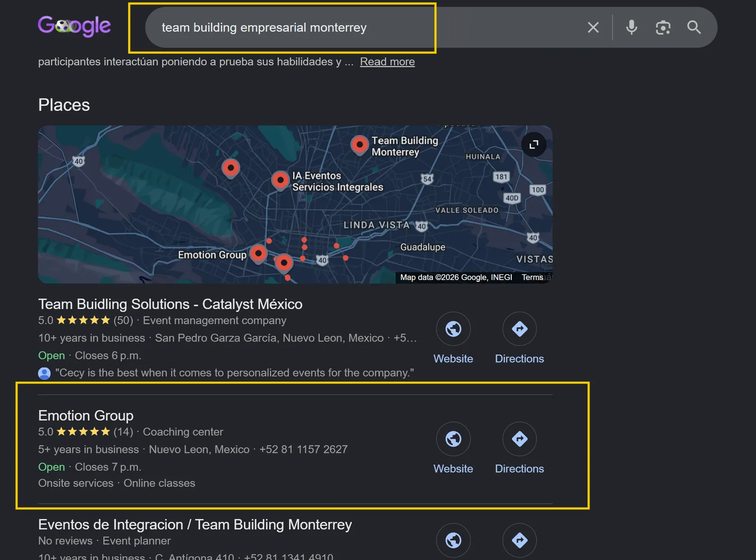This screenshot has height=560, width=756.
Task: Select the IA Eventos Servicios Integrales pin
Action: click(x=281, y=181)
